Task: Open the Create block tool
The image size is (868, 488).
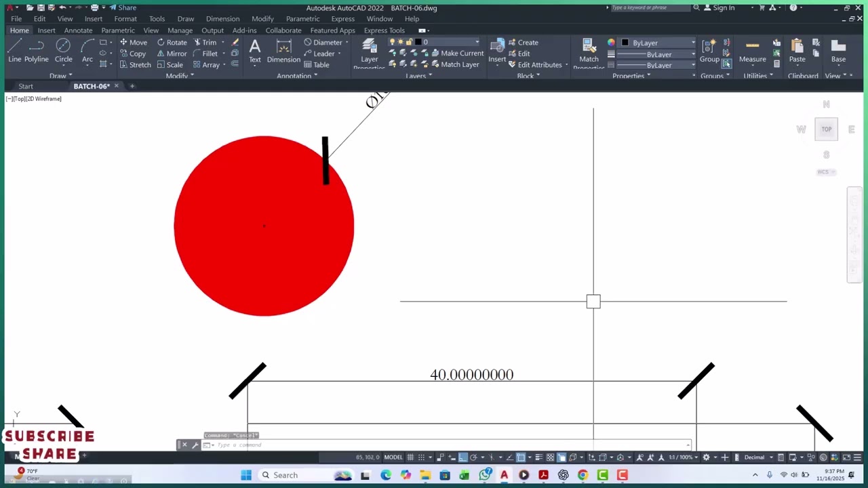Action: coord(523,42)
